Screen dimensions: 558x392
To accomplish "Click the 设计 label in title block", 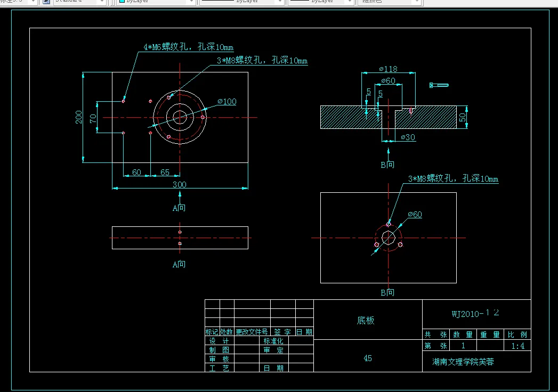I will tap(219, 341).
